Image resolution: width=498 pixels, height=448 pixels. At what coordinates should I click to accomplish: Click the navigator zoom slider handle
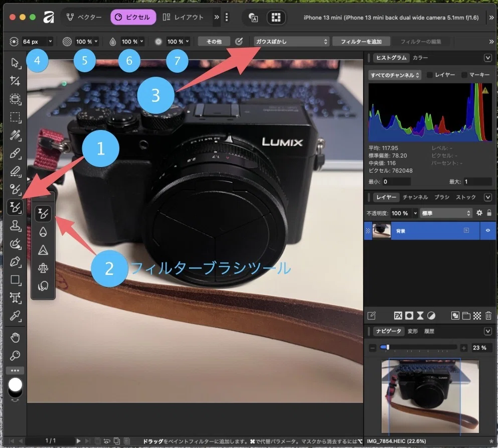[x=388, y=347]
